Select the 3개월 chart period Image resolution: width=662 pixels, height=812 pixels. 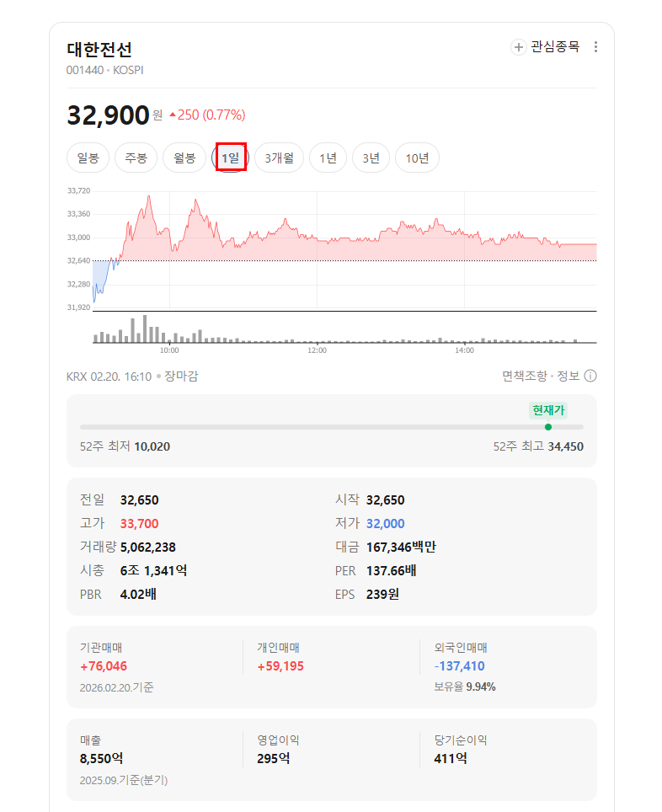279,158
